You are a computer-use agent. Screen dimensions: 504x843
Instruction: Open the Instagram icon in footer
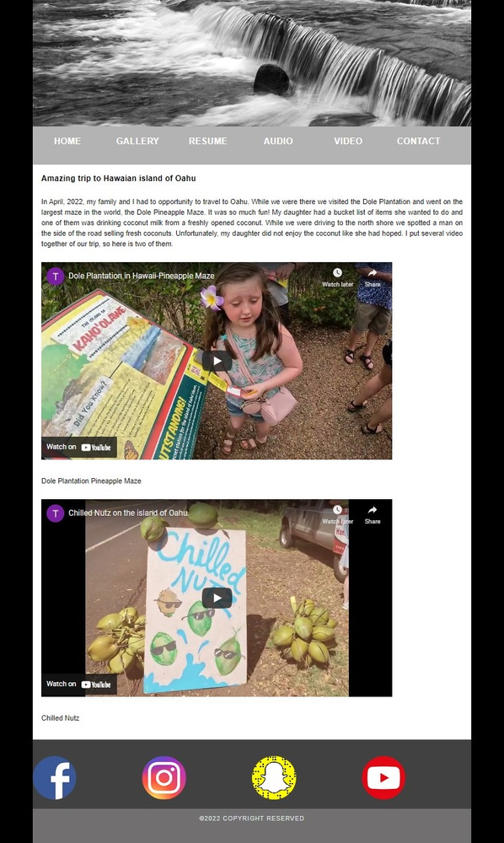click(x=164, y=777)
